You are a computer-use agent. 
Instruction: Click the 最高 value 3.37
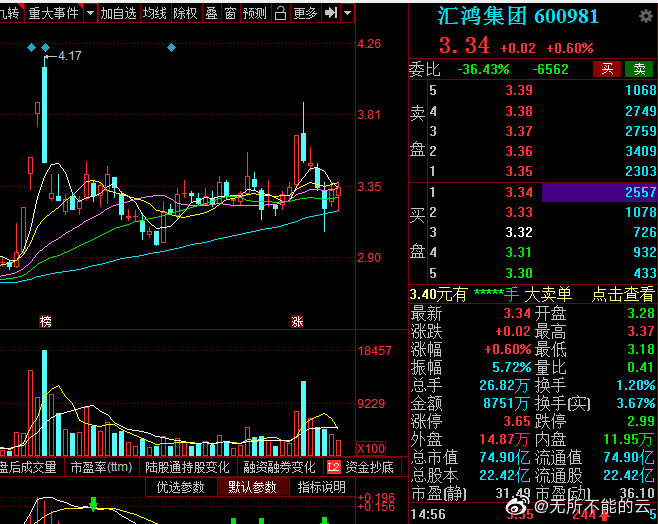(641, 331)
